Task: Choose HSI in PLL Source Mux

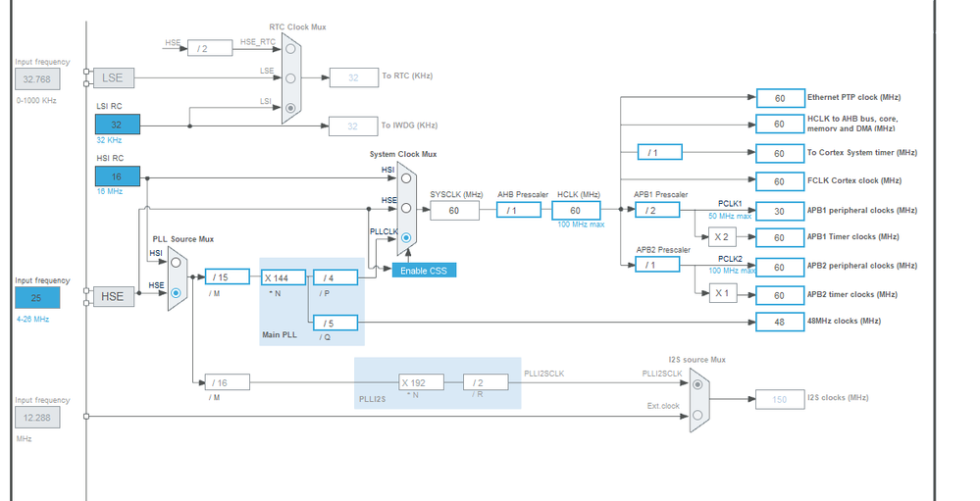Action: [x=176, y=263]
